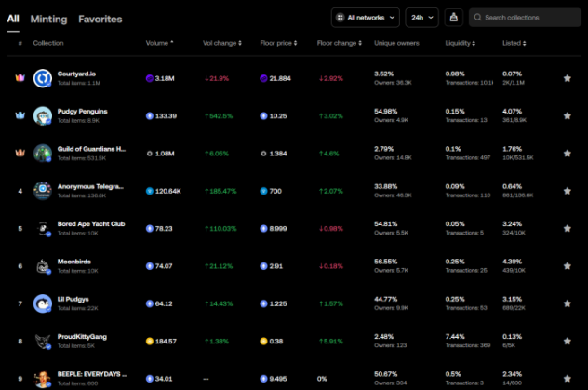The height and width of the screenshot is (390, 588).
Task: Sort by Floor change column
Action: [339, 43]
